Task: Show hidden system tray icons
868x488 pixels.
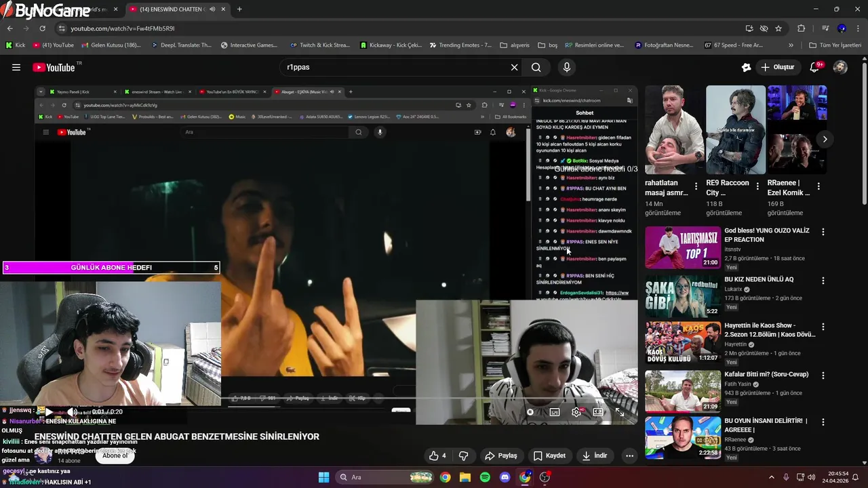Action: [771, 477]
